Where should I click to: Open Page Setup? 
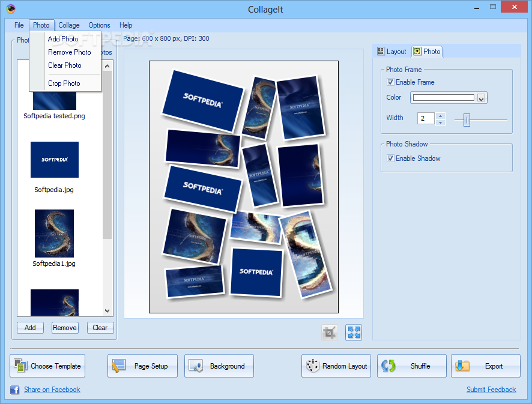(x=142, y=366)
